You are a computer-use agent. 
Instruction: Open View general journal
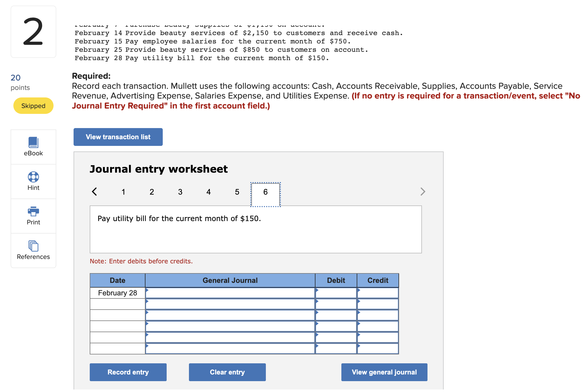coord(384,372)
